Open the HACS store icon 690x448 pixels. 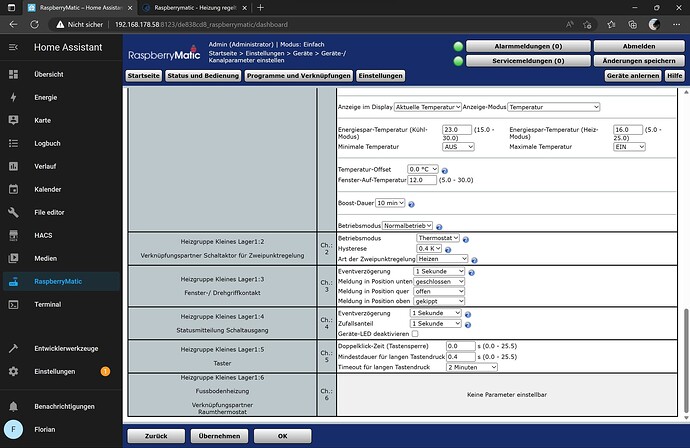14,235
